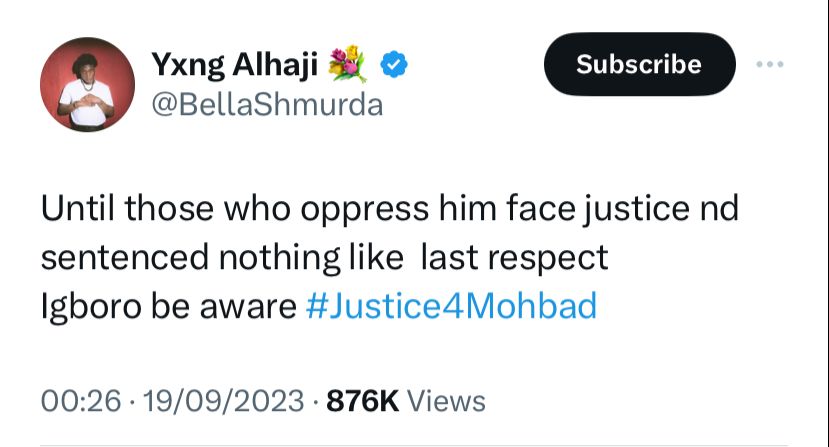Select the 19/09/2023 post date
Screen dimensions: 829x447
click(224, 400)
